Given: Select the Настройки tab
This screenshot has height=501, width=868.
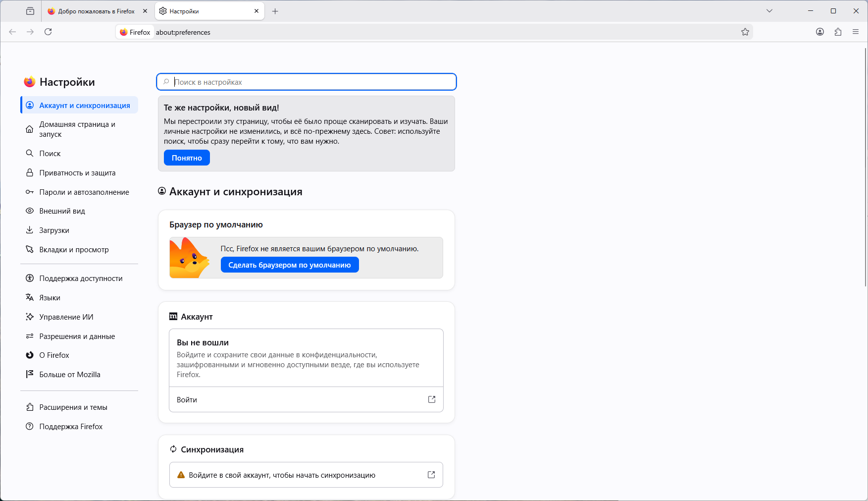Looking at the screenshot, I should tap(209, 11).
